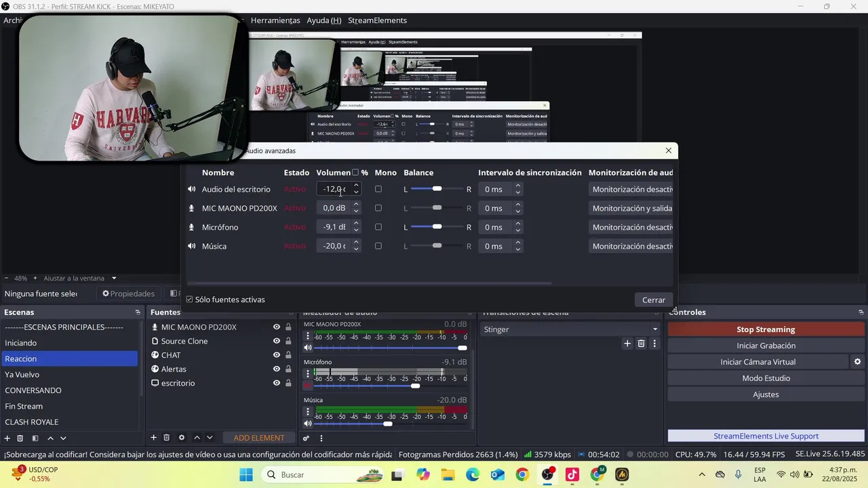Screen dimensions: 868x488
Task: Toggle lock on escritorio source
Action: pos(288,383)
